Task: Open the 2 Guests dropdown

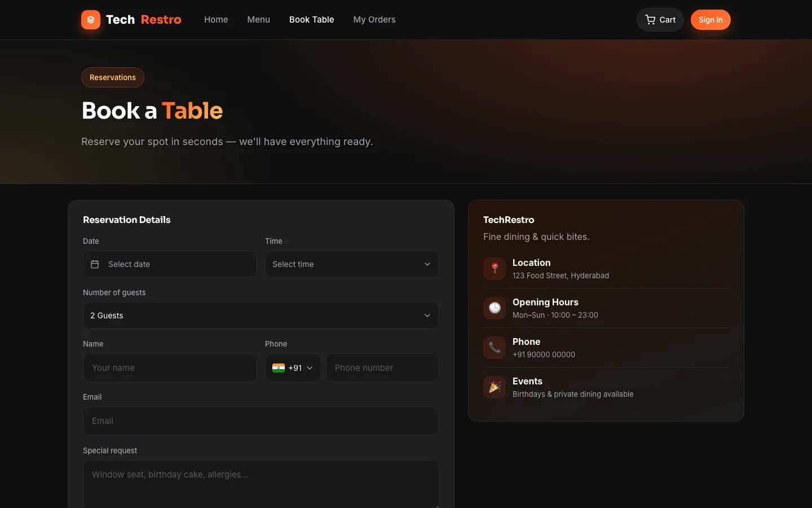Action: [x=261, y=316]
